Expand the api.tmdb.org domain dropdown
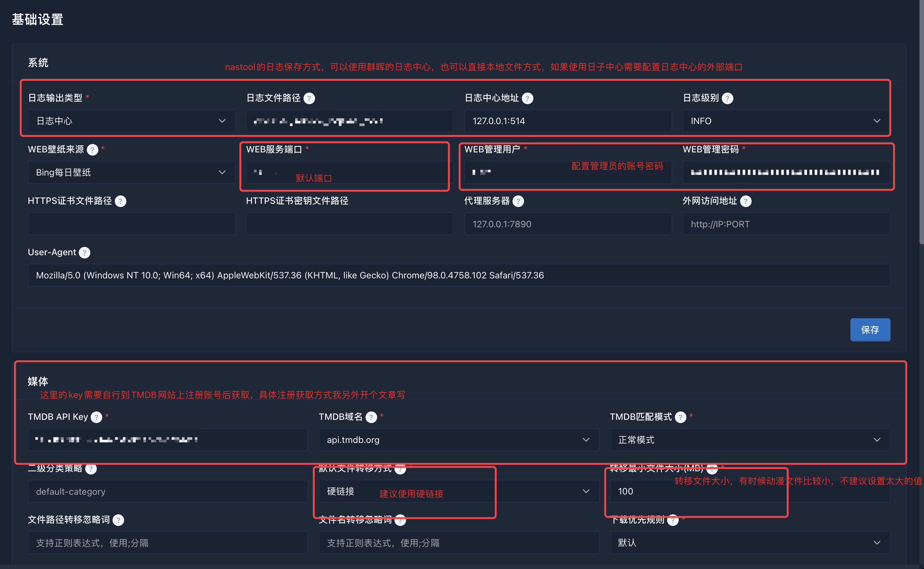The height and width of the screenshot is (569, 924). (x=458, y=439)
